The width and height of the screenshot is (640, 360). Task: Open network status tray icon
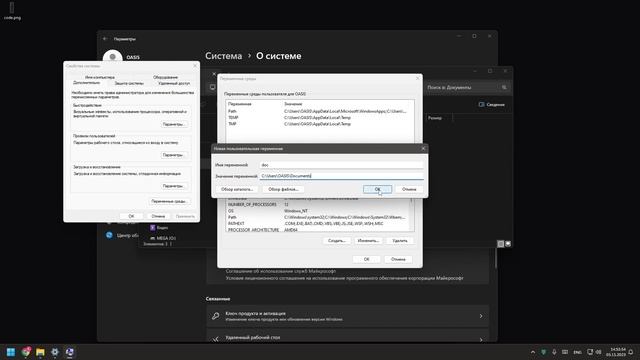[590, 352]
